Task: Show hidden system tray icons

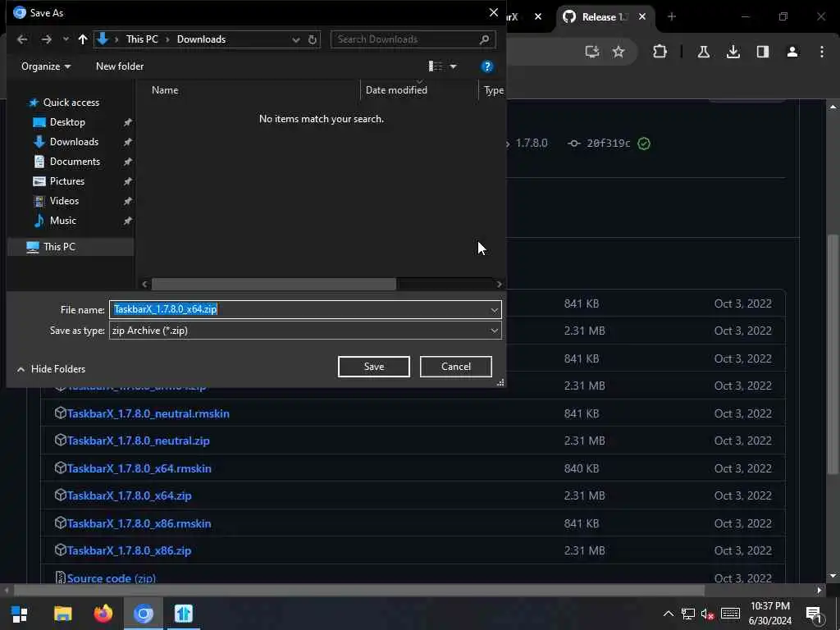Action: click(x=668, y=614)
